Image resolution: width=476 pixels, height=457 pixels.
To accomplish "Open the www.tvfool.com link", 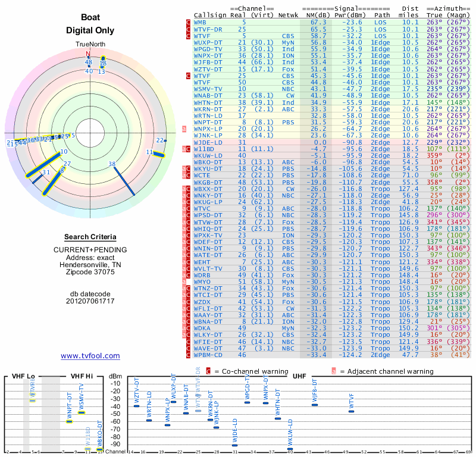I will coord(90,356).
